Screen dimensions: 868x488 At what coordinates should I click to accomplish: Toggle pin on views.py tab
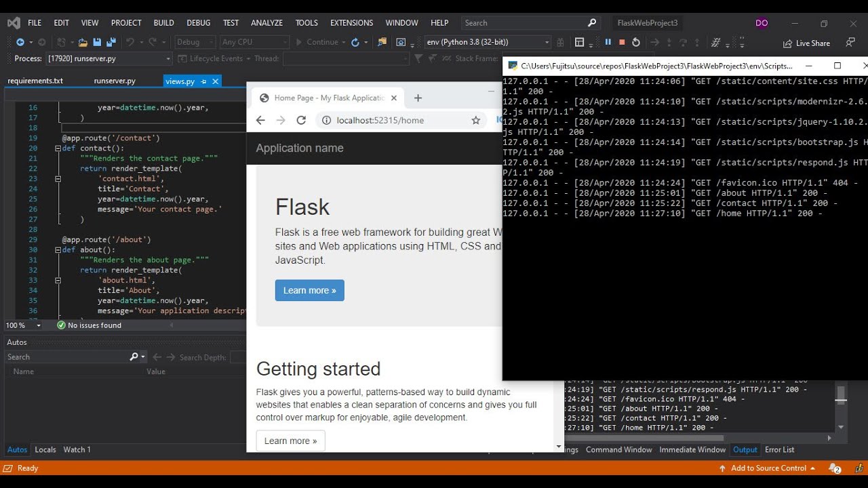[203, 81]
